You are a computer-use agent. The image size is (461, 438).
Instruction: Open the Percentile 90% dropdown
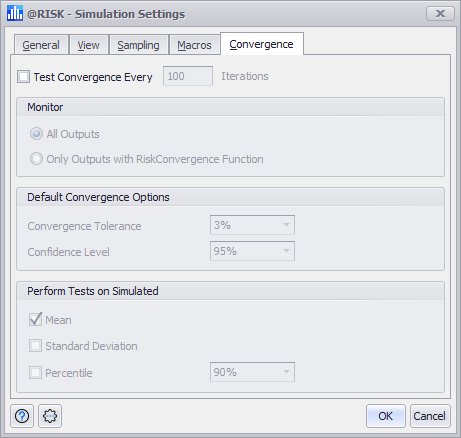252,372
